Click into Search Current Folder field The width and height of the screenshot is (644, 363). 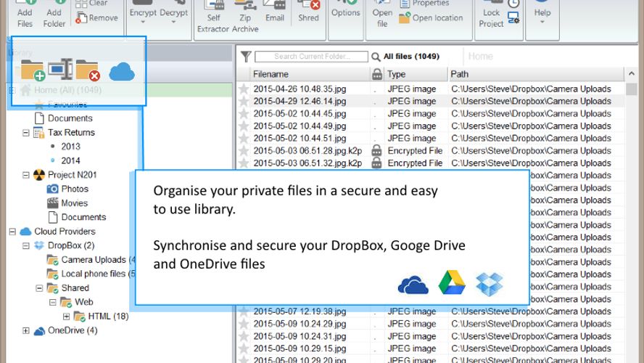point(311,57)
